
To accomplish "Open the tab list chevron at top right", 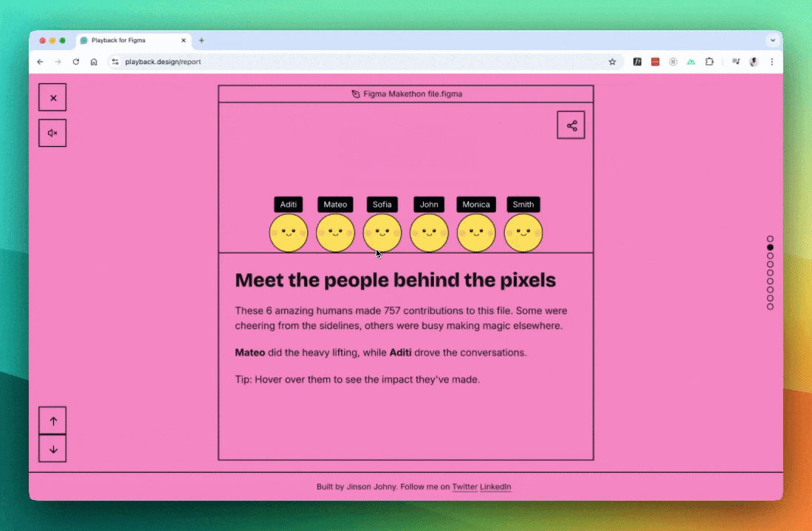I will tap(772, 41).
